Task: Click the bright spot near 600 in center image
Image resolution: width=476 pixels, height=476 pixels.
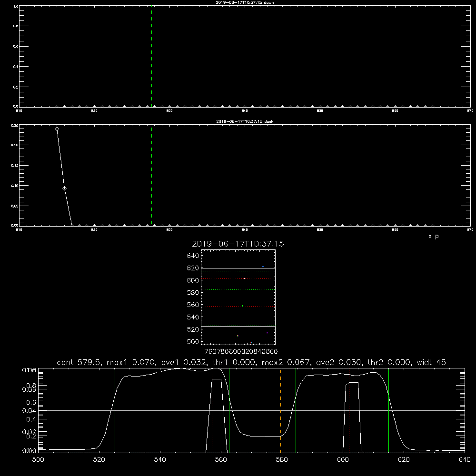Action: pos(244,278)
